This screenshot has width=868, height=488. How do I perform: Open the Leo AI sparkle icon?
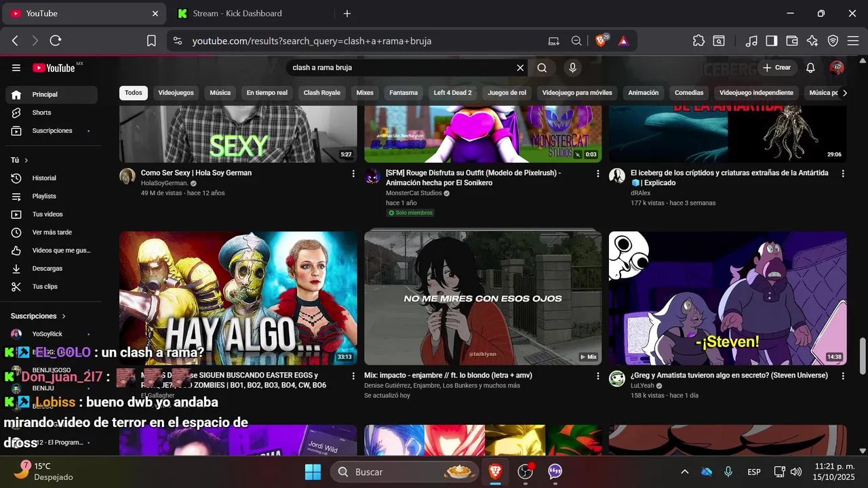pyautogui.click(x=812, y=41)
